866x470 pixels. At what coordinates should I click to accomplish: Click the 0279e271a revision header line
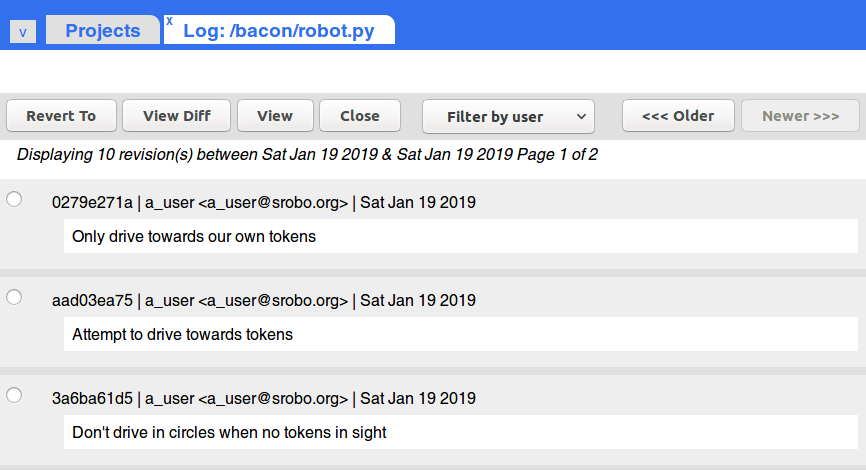pyautogui.click(x=263, y=202)
